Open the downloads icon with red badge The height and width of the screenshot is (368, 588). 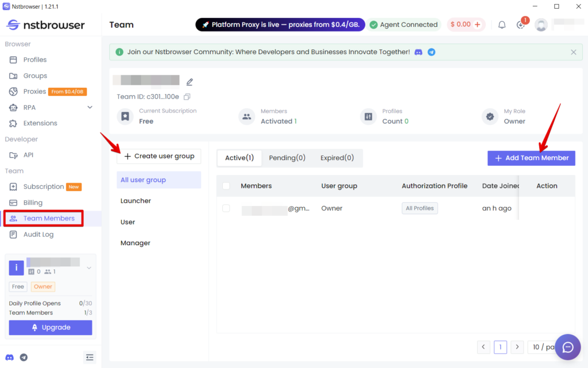[x=520, y=25]
